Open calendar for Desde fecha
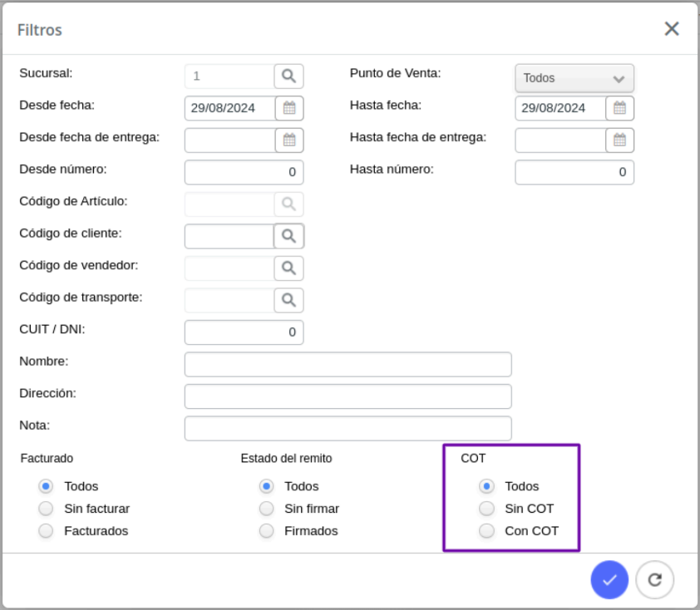 pos(289,108)
